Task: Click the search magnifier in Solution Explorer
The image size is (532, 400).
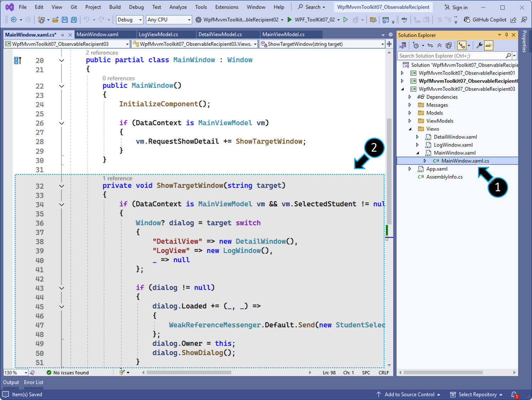Action: point(508,56)
